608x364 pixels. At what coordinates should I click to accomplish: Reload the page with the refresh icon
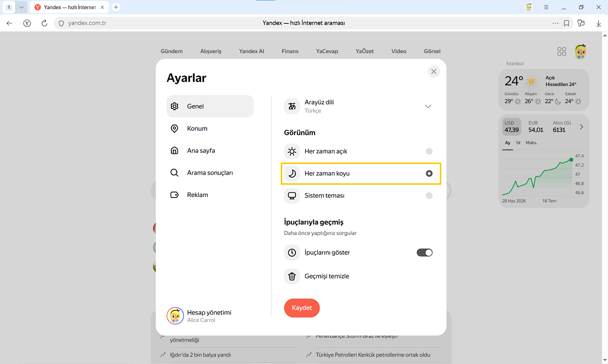(44, 23)
